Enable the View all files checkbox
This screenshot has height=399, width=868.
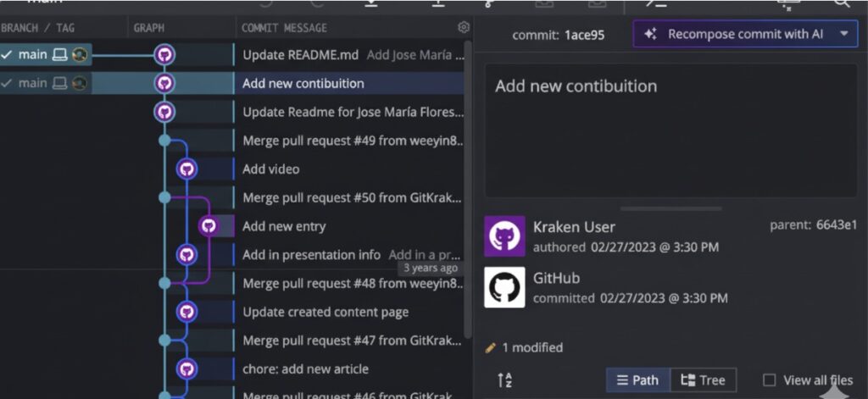coord(770,380)
